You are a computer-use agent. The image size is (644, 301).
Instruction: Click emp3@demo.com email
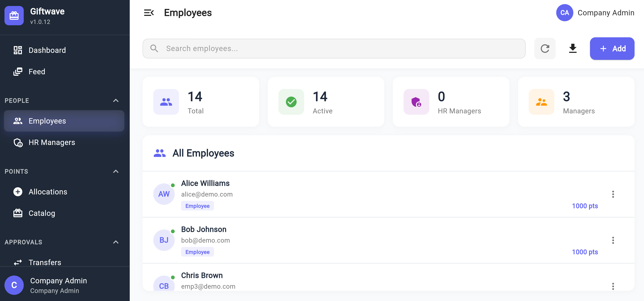click(x=208, y=287)
